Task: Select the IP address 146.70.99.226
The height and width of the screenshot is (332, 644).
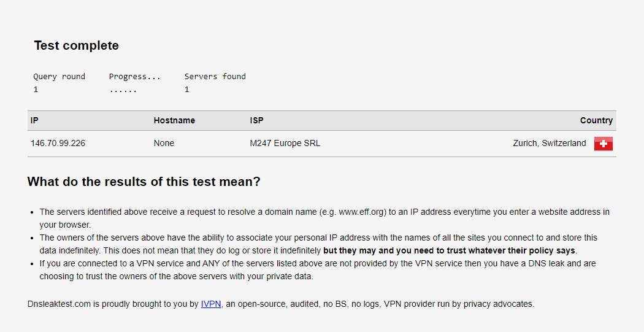Action: (58, 143)
